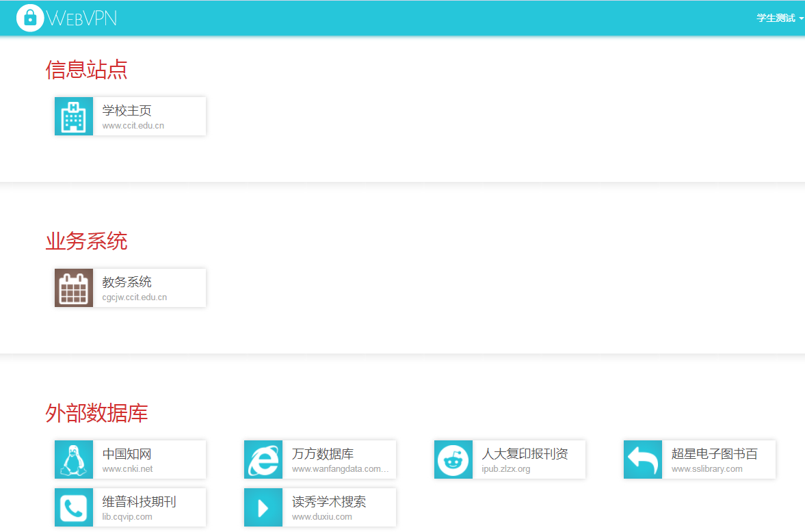Screen dimensions: 805x532
Task: Click the penguin icon for 中国知网
Action: pos(74,459)
